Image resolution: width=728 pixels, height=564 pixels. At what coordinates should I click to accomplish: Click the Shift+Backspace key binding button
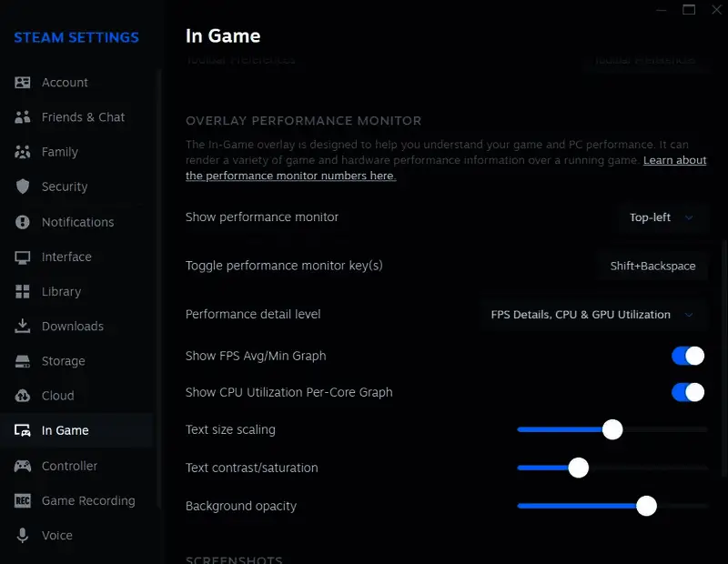point(652,267)
